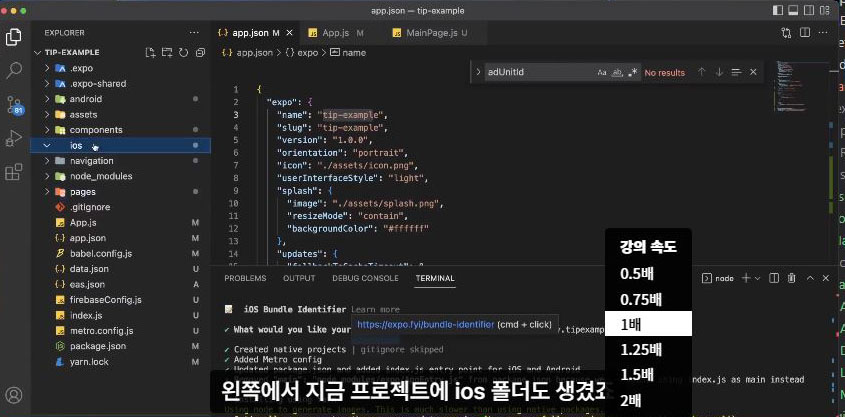This screenshot has width=845, height=417.
Task: Open firebaseConfig.js in explorer
Action: tap(121, 300)
